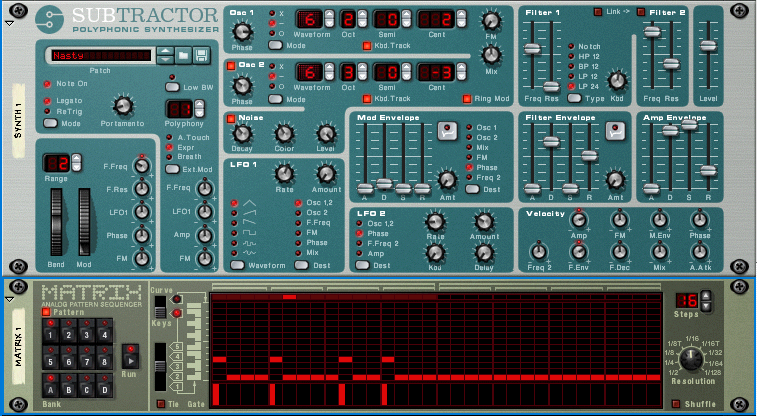This screenshot has width=757, height=416.
Task: Click the Mod wheel
Action: pyautogui.click(x=84, y=222)
